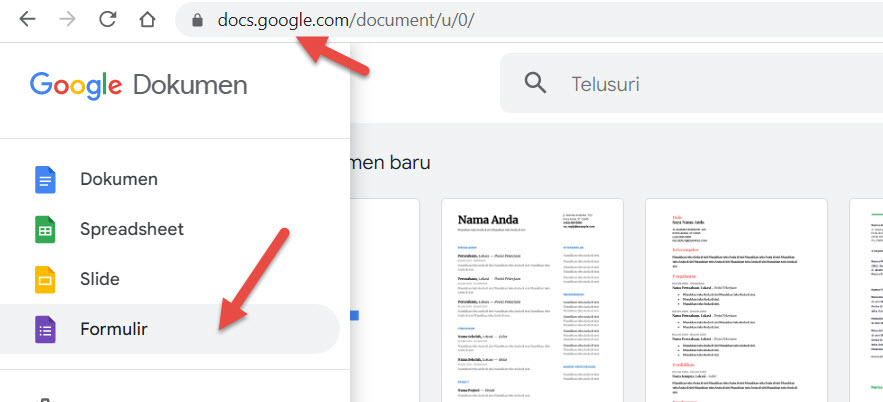Click the green Spreadsheet icon

(x=45, y=230)
